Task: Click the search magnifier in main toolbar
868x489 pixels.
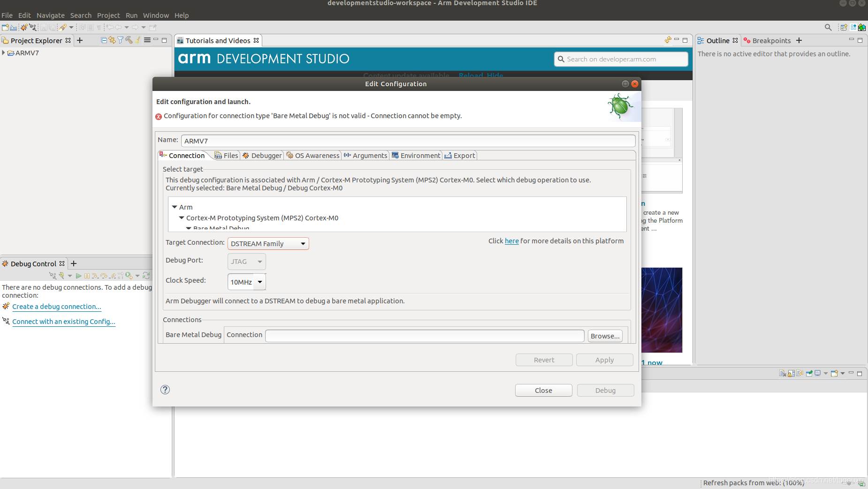Action: pos(828,28)
